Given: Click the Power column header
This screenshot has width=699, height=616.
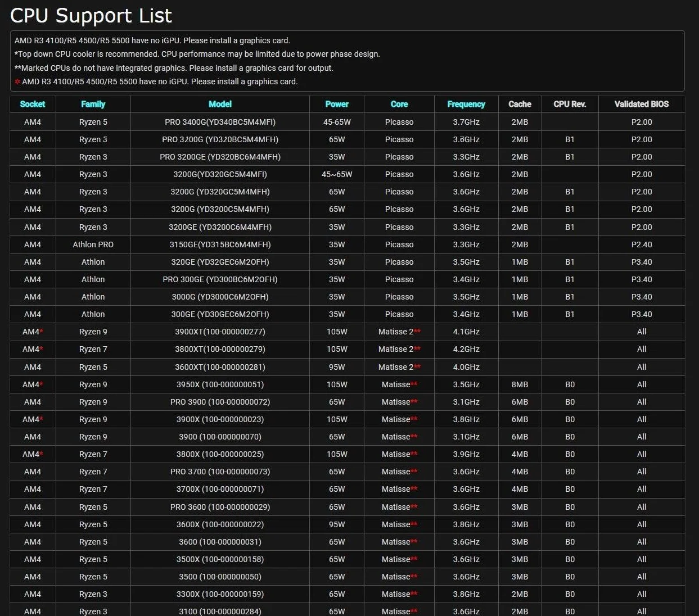Looking at the screenshot, I should (x=337, y=104).
